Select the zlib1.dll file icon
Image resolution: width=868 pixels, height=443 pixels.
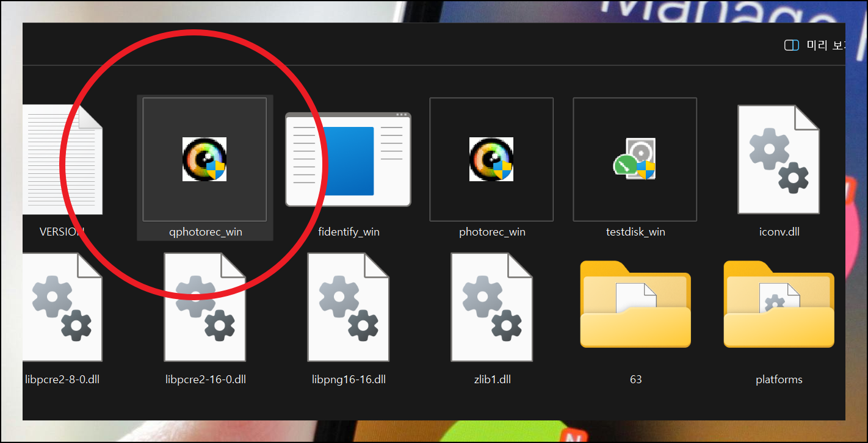492,307
